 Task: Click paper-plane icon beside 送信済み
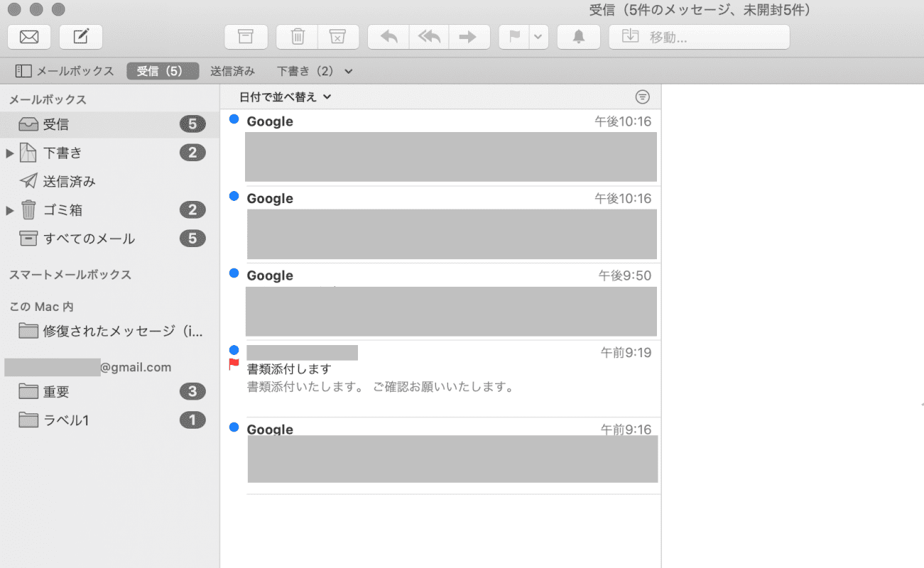click(x=28, y=182)
